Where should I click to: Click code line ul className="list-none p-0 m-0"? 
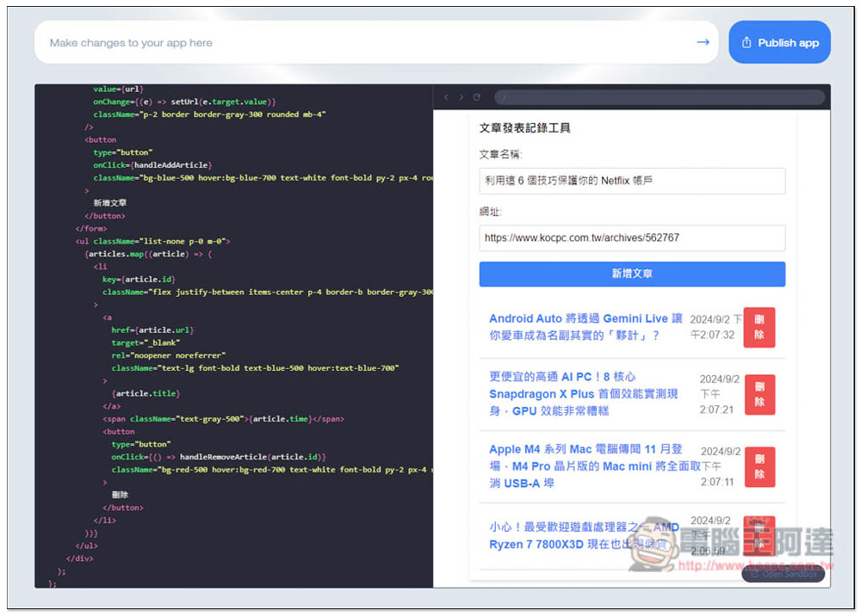tap(152, 242)
